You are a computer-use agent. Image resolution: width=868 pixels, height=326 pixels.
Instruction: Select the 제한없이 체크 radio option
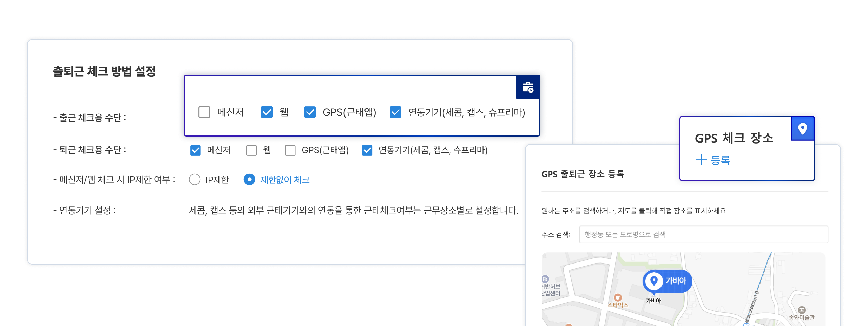click(x=249, y=180)
